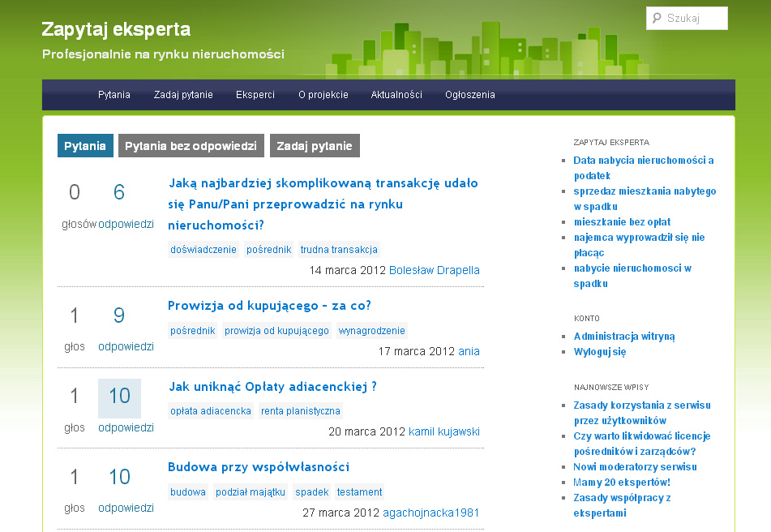Click the search magnifier icon
771x532 pixels.
pos(657,19)
